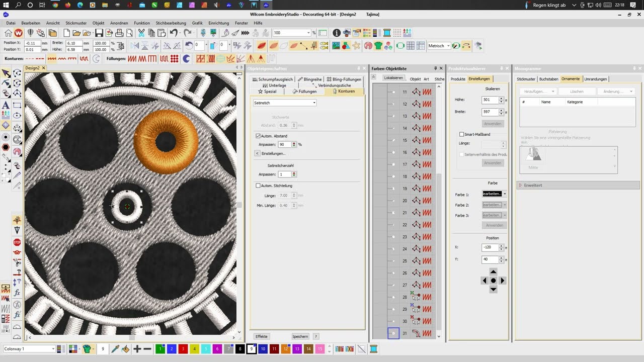This screenshot has height=362, width=644.
Task: Pin the Farben-Objektliste panel
Action: (436, 68)
